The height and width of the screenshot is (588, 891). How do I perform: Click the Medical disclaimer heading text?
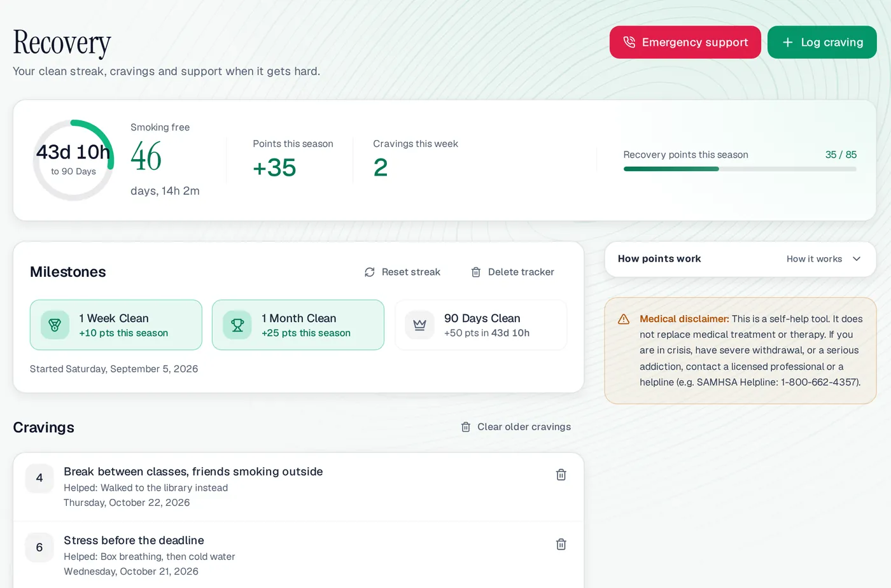click(x=684, y=319)
